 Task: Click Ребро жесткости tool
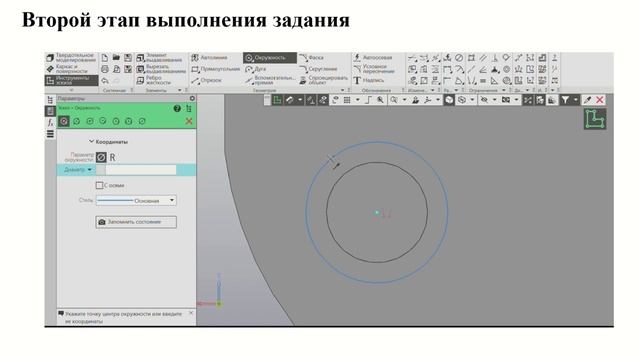click(x=153, y=80)
